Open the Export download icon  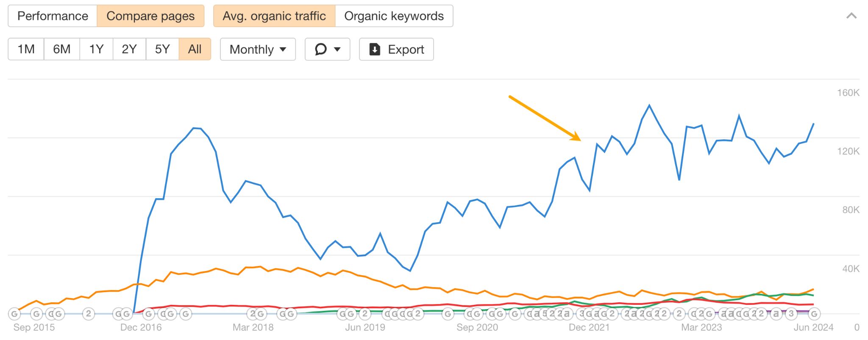click(x=374, y=49)
